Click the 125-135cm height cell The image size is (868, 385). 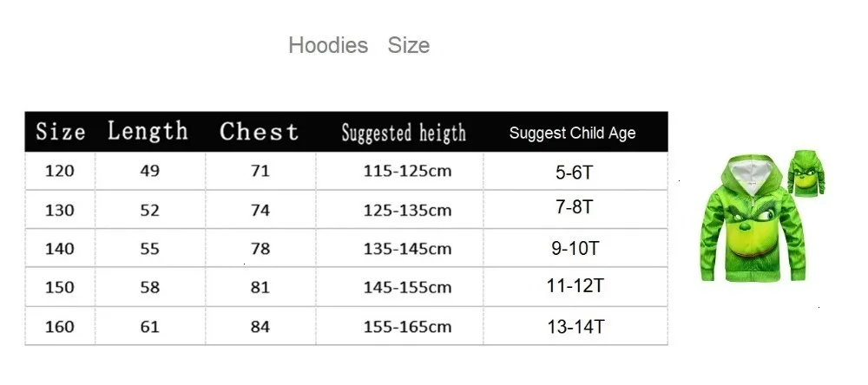pyautogui.click(x=407, y=210)
